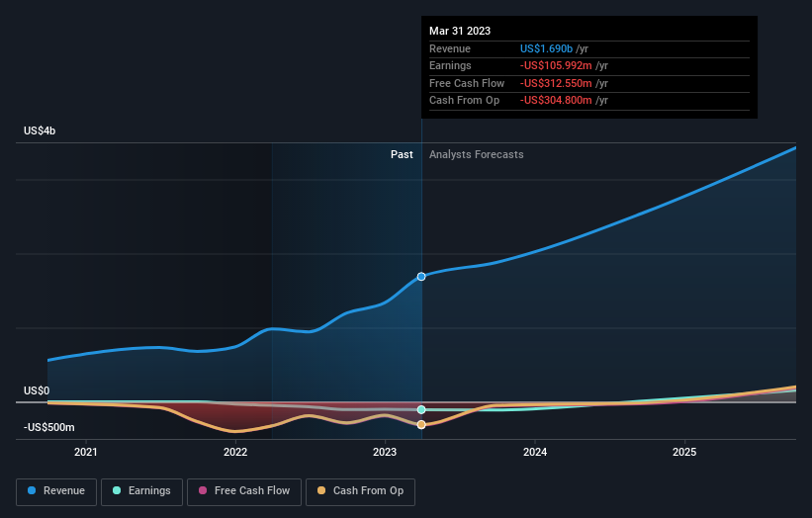Image resolution: width=812 pixels, height=518 pixels.
Task: Click the -US$304.800m cash from op value
Action: click(x=556, y=101)
